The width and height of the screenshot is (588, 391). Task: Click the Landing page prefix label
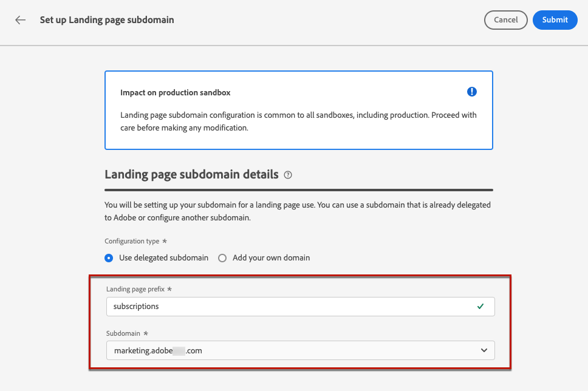pos(137,289)
